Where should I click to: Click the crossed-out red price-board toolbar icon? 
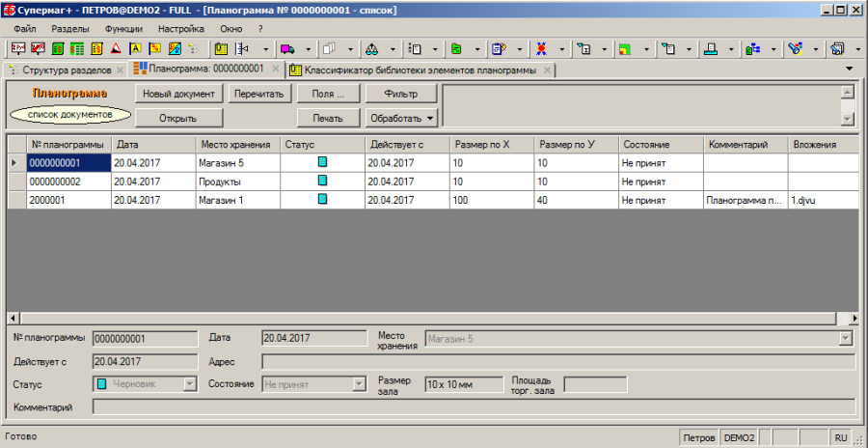click(39, 49)
